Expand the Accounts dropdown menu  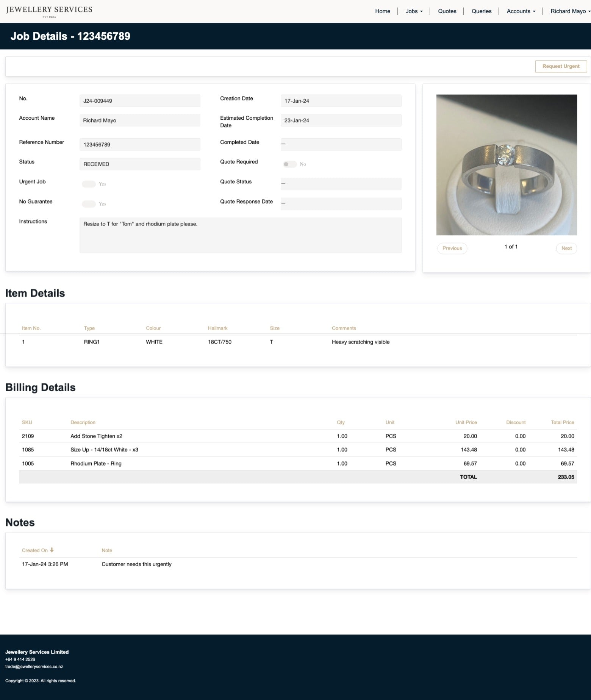click(521, 11)
